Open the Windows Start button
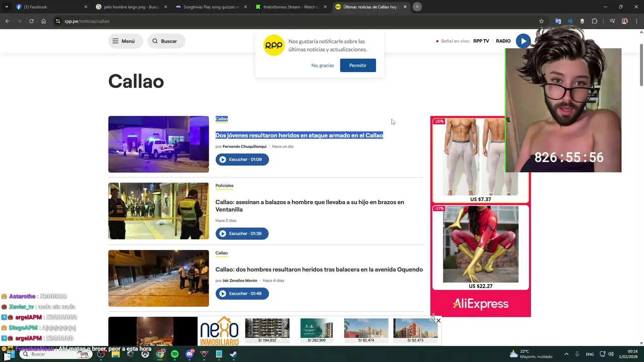 [9, 354]
